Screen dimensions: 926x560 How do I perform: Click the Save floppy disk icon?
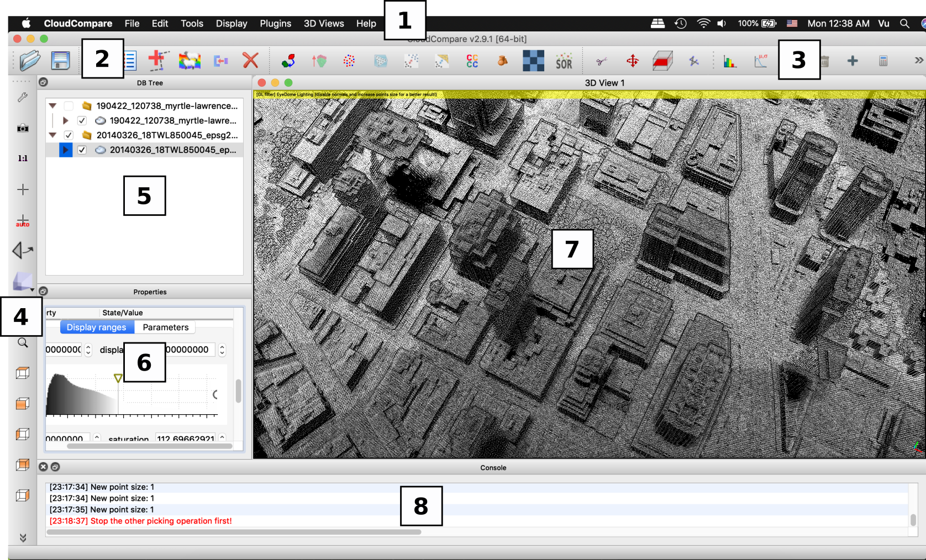point(60,60)
